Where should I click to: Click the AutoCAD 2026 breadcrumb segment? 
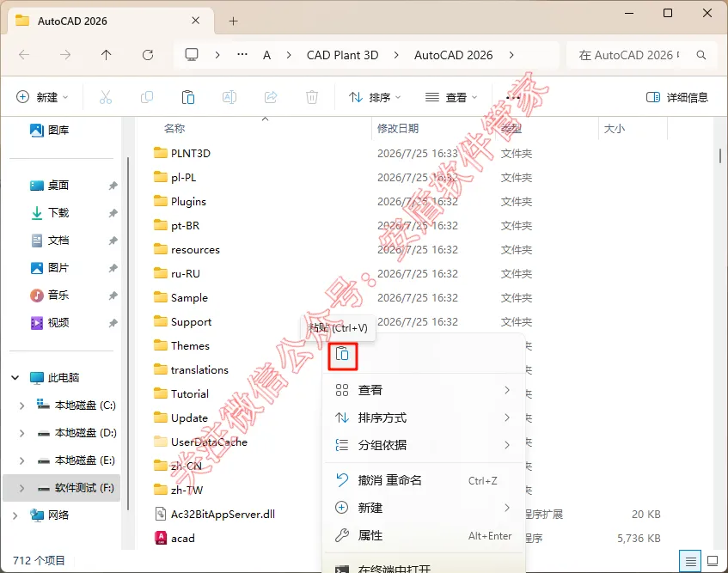click(453, 55)
